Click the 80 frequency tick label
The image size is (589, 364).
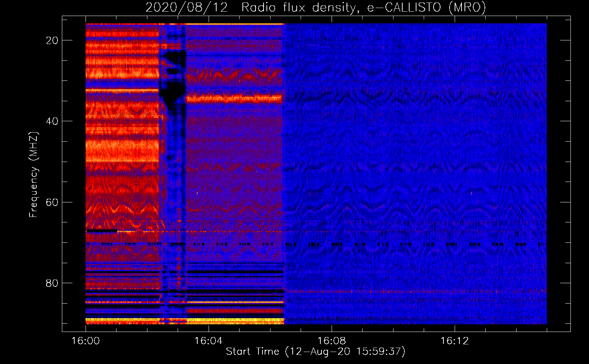[52, 283]
